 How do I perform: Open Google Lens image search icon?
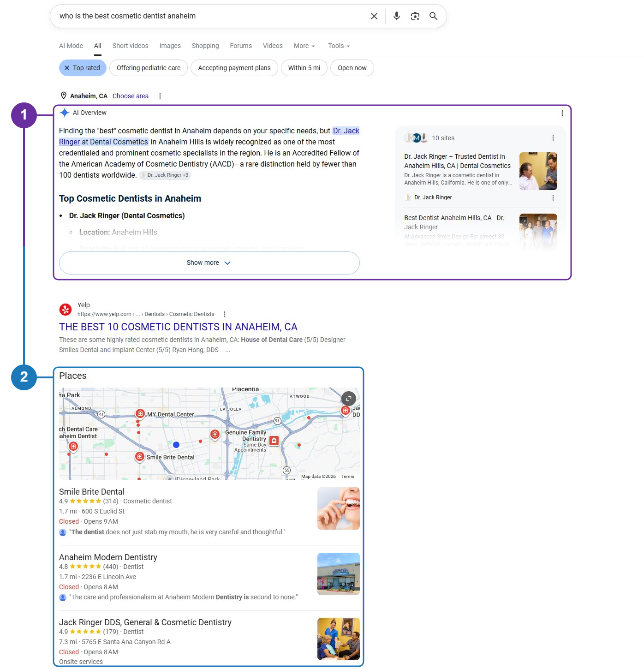[415, 16]
